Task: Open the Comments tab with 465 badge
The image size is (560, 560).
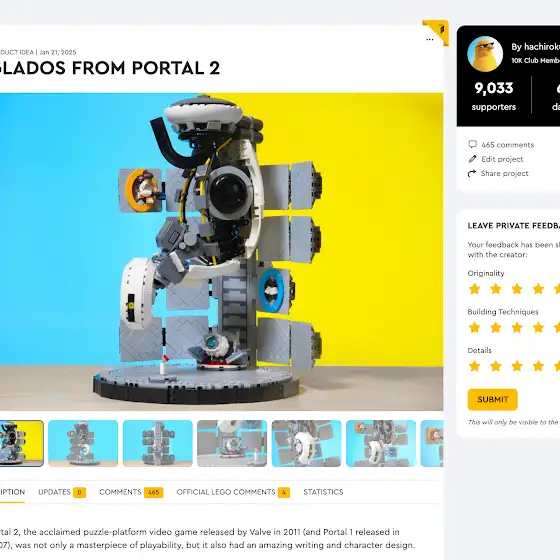Action: tap(131, 492)
